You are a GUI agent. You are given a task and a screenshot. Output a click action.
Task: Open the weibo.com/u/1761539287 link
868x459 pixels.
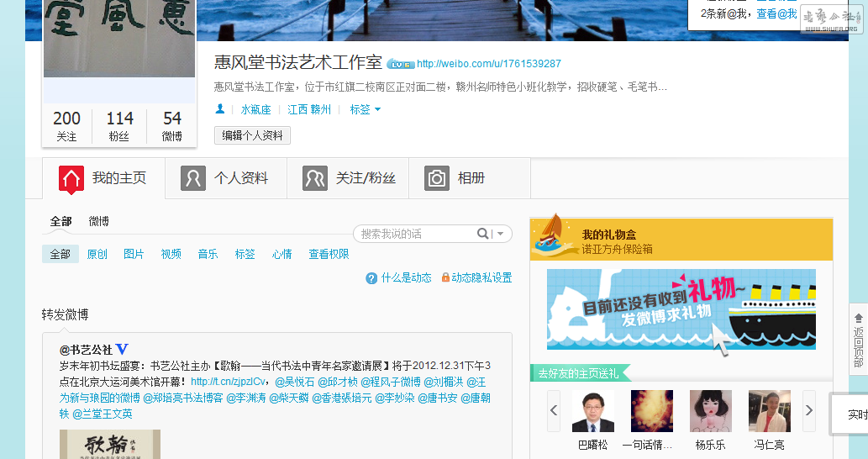[489, 64]
